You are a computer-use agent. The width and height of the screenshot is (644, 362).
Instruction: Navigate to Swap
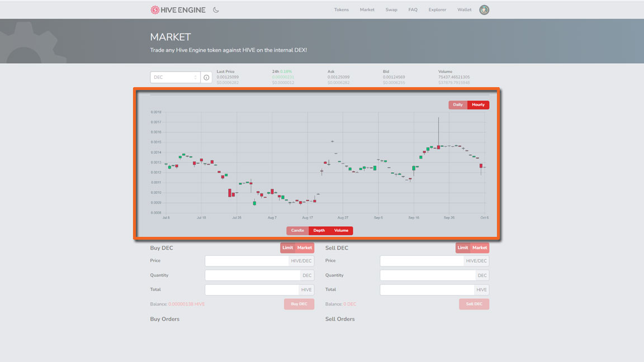[391, 10]
